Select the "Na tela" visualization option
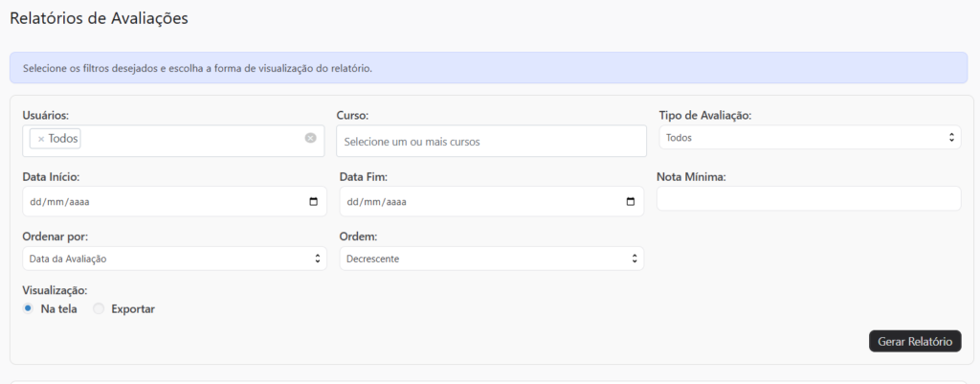This screenshot has width=980, height=384. pos(28,308)
